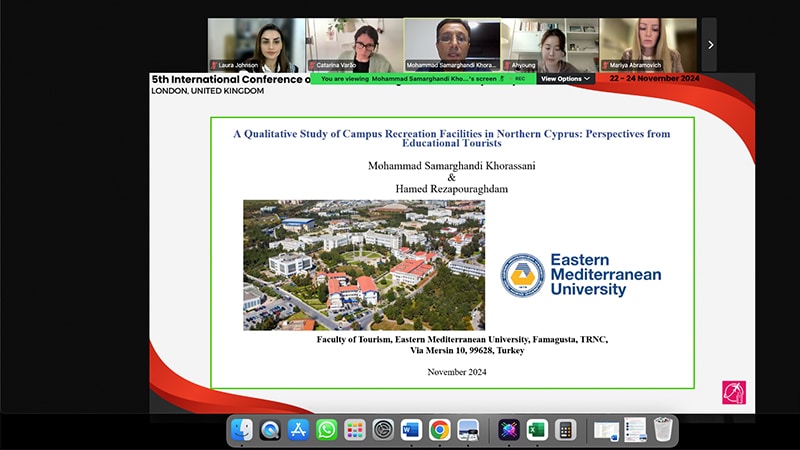Launch QuickTime Player from dock
Screen dimensions: 800x450
tap(270, 430)
